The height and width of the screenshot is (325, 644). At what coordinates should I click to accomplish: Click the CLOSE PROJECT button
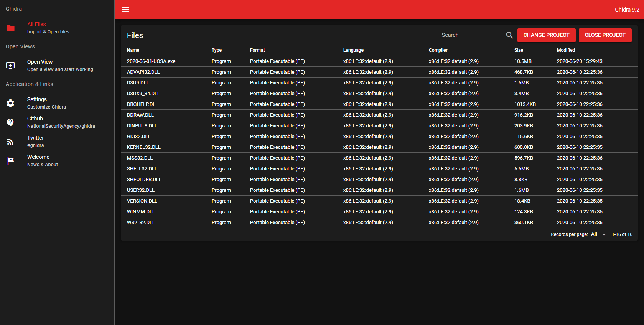click(x=605, y=35)
